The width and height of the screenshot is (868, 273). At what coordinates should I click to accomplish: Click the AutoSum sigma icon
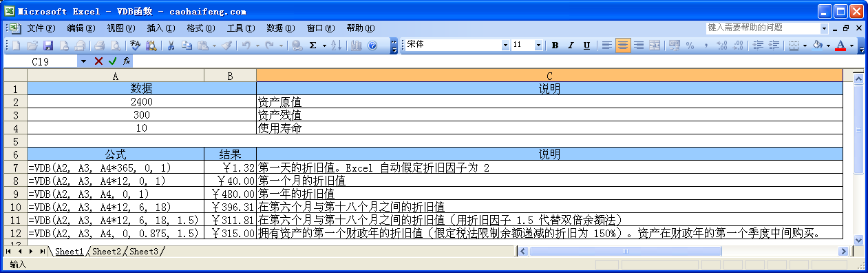click(313, 45)
